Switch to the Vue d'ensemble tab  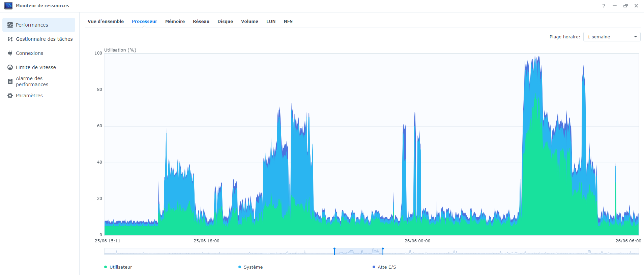click(x=106, y=21)
